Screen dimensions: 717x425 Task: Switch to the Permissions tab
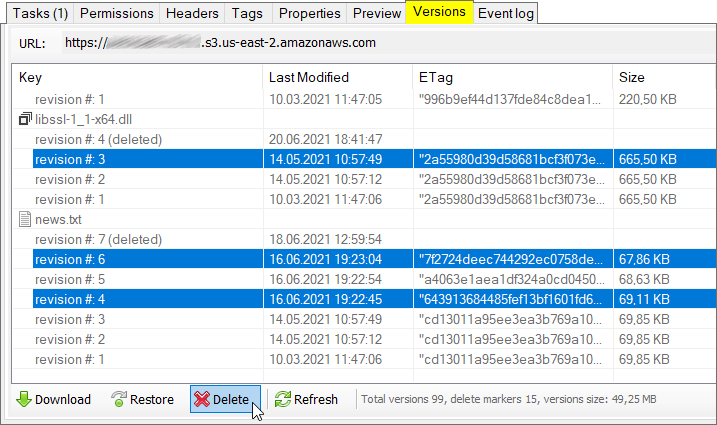pos(117,13)
